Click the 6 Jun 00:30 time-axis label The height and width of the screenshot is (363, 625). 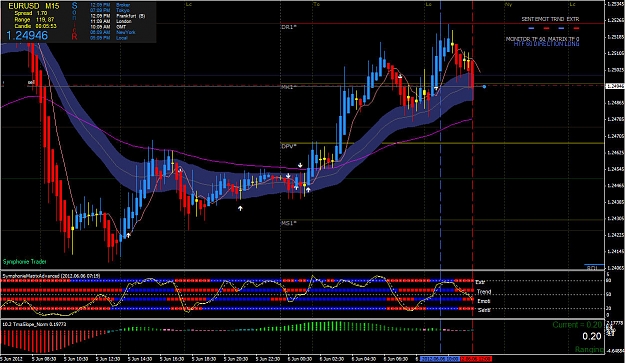coord(300,359)
